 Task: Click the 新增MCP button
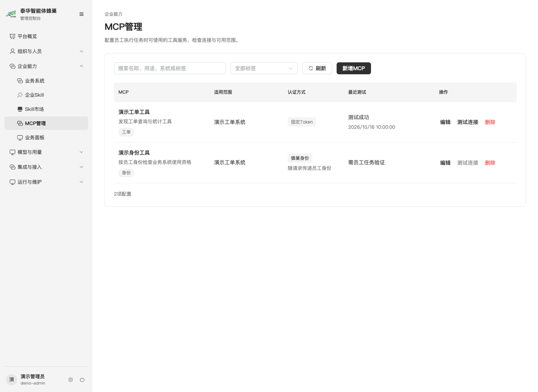[x=354, y=68]
